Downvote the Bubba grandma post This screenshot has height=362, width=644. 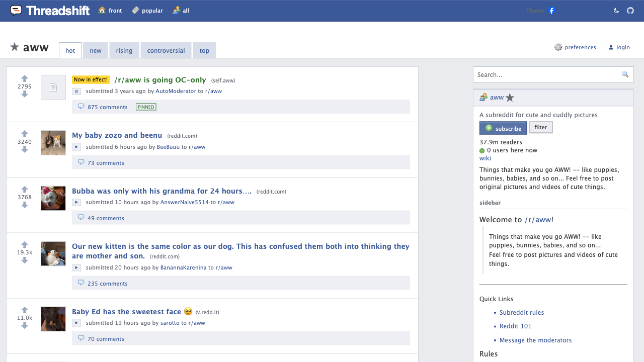tap(25, 205)
